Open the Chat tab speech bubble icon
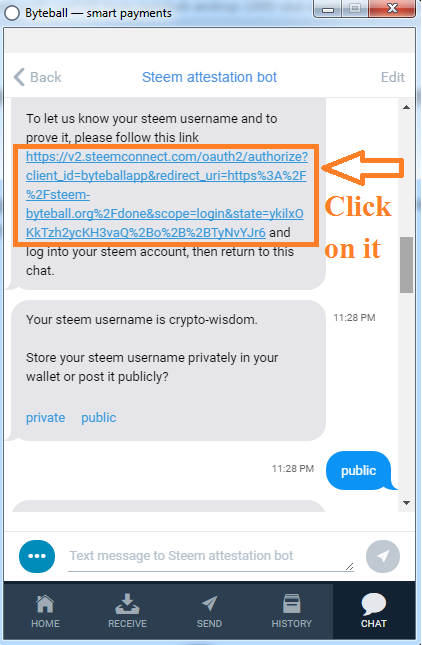Screen dimensions: 422x645 click(373, 604)
